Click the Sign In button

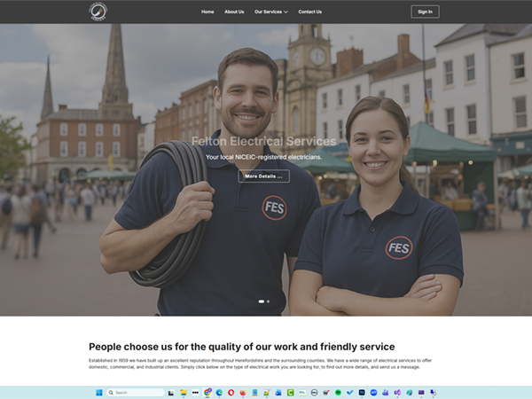425,12
